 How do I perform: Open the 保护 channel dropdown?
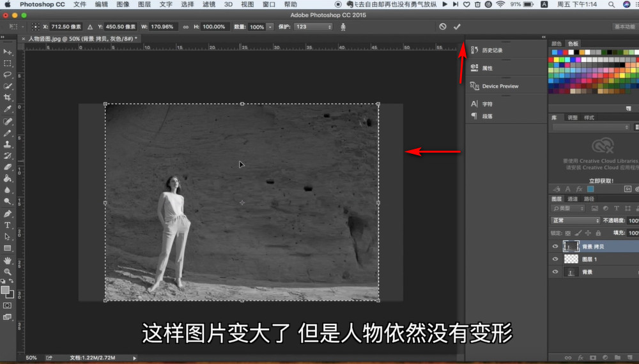[313, 27]
